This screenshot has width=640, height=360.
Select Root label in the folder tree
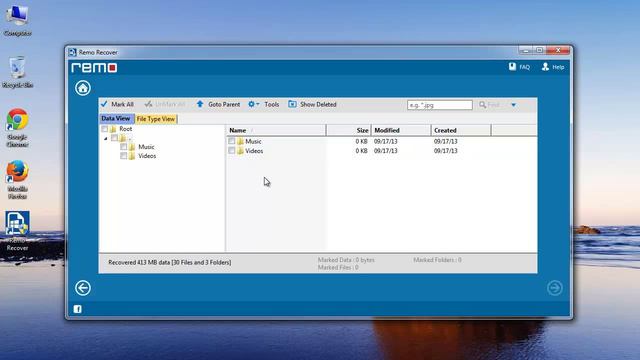coord(126,129)
